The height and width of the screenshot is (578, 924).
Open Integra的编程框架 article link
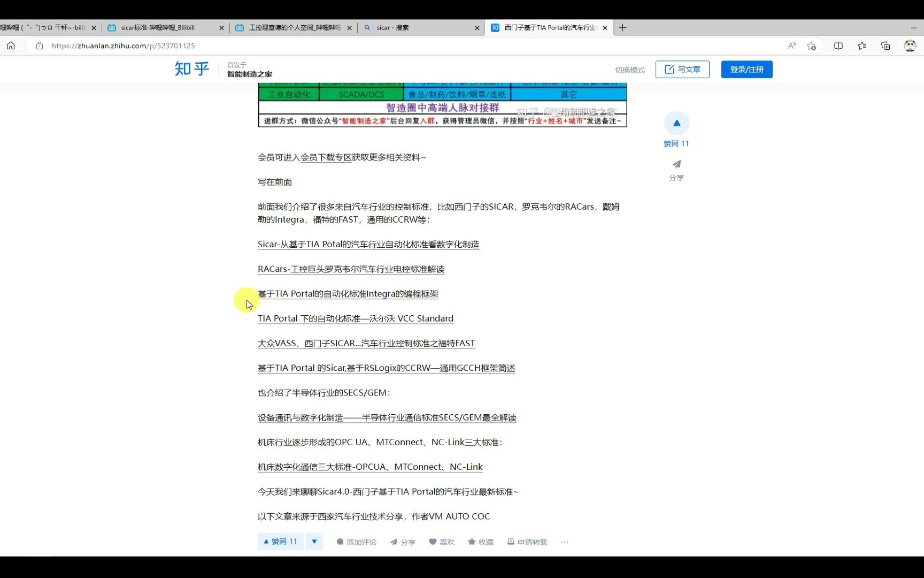348,294
